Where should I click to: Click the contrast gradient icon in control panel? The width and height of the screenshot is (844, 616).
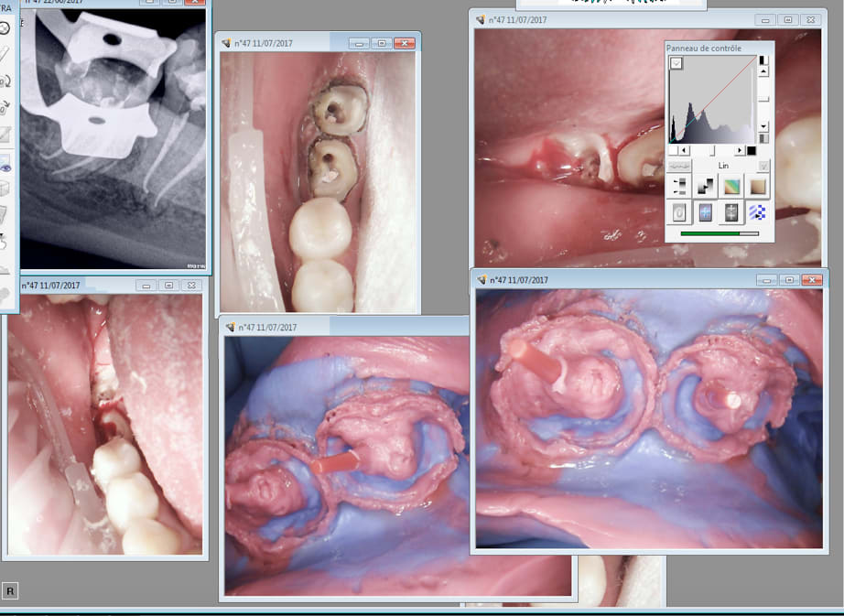point(705,187)
